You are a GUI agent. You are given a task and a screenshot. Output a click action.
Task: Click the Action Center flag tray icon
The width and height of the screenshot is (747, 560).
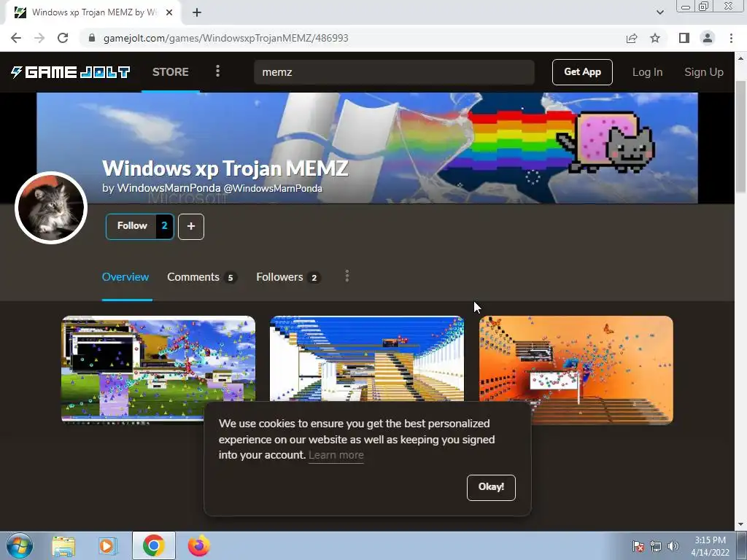tap(638, 546)
